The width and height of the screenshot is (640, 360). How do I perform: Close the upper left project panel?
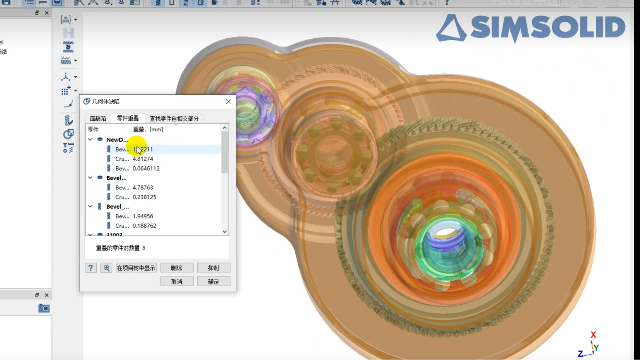click(47, 13)
